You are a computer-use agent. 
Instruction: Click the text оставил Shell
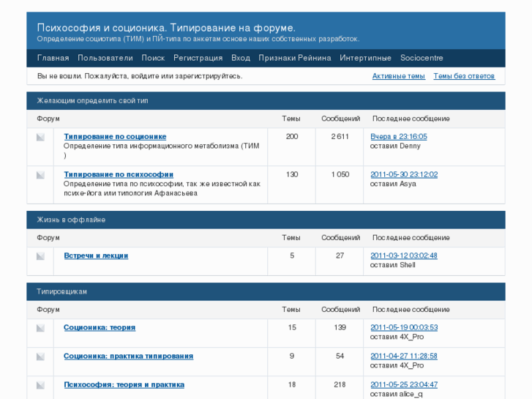click(392, 265)
